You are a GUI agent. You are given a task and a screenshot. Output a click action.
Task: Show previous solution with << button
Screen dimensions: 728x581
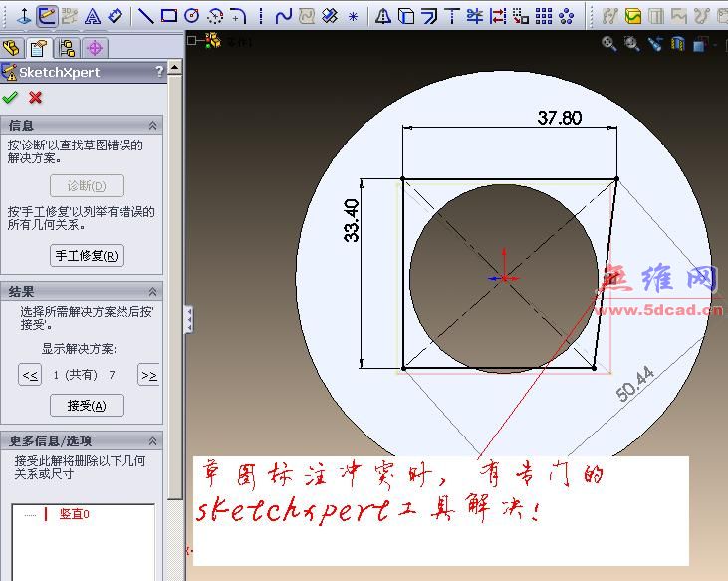pos(30,375)
